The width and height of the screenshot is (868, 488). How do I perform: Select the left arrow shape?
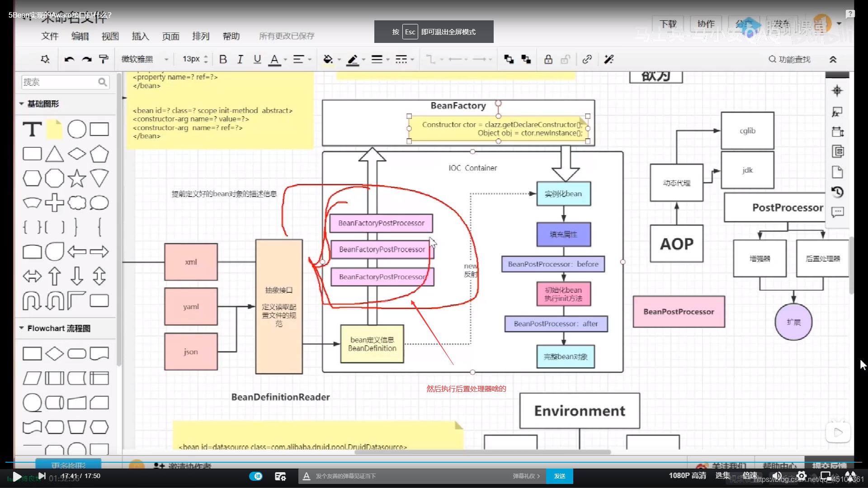(x=77, y=251)
